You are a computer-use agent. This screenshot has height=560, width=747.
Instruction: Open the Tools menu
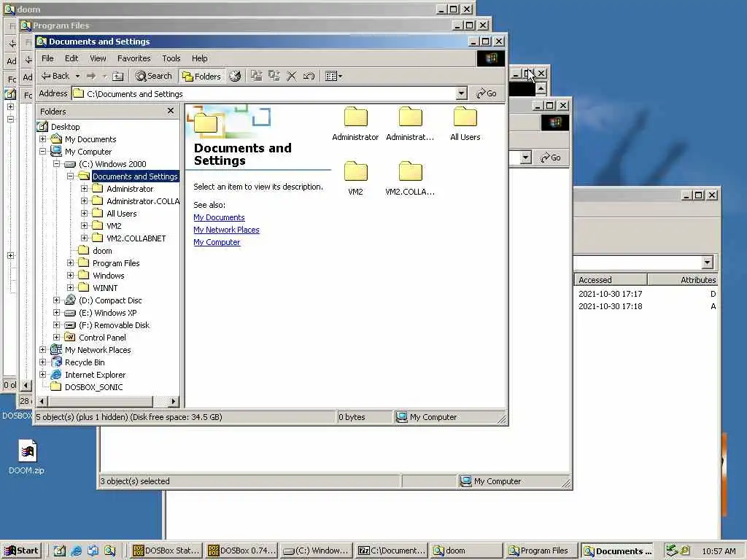tap(171, 58)
